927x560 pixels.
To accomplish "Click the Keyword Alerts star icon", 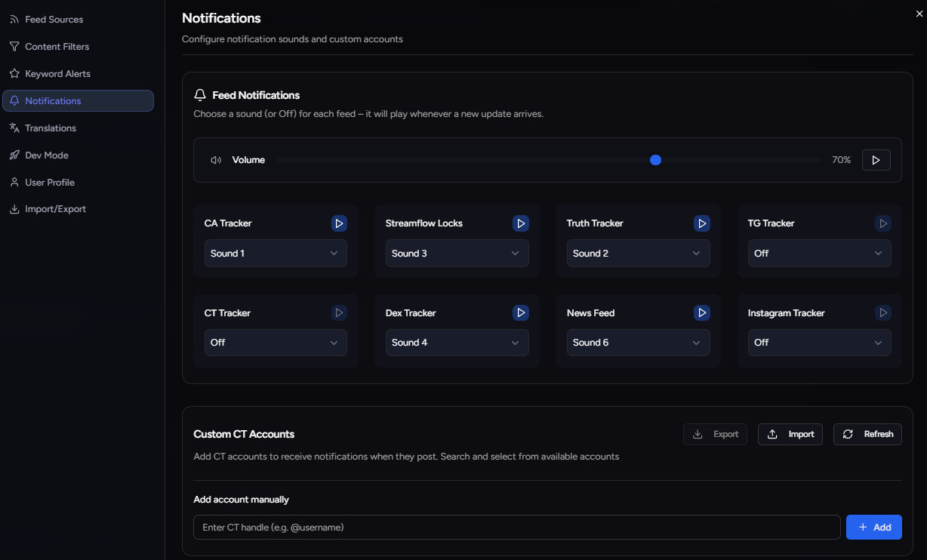I will (x=14, y=73).
